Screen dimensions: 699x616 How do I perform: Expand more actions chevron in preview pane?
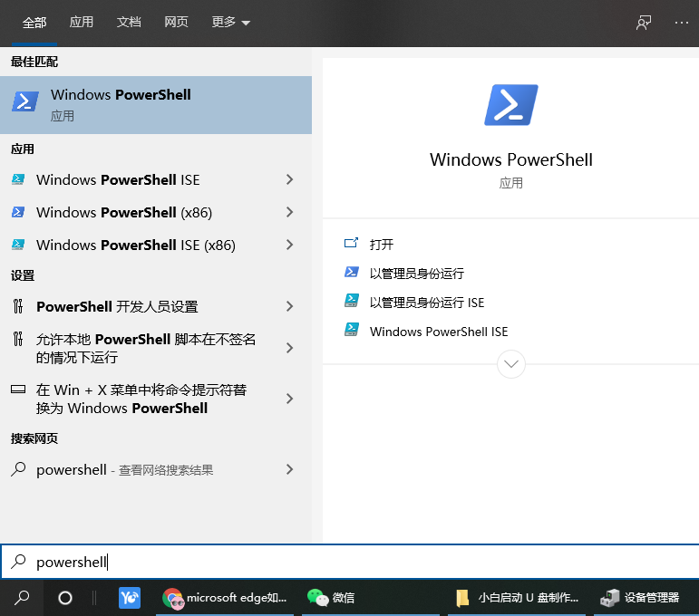(511, 364)
